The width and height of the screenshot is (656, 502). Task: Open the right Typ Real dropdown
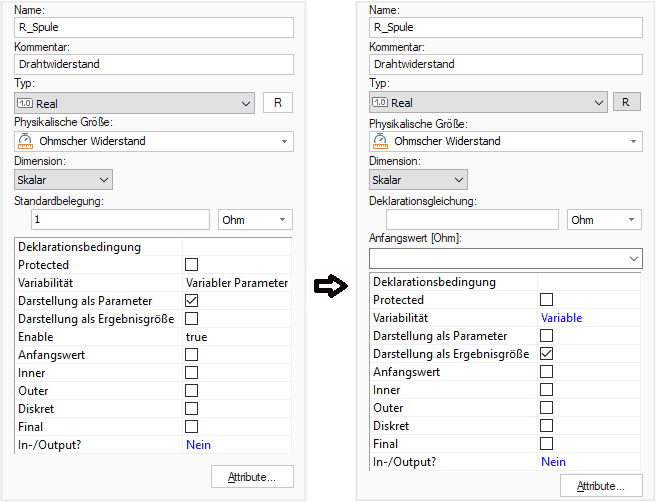(599, 103)
